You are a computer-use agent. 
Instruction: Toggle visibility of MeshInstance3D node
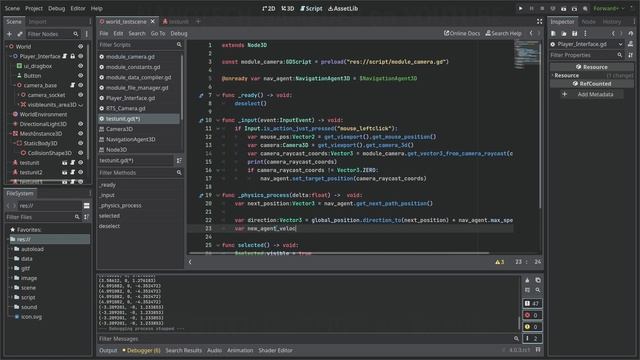[80, 133]
